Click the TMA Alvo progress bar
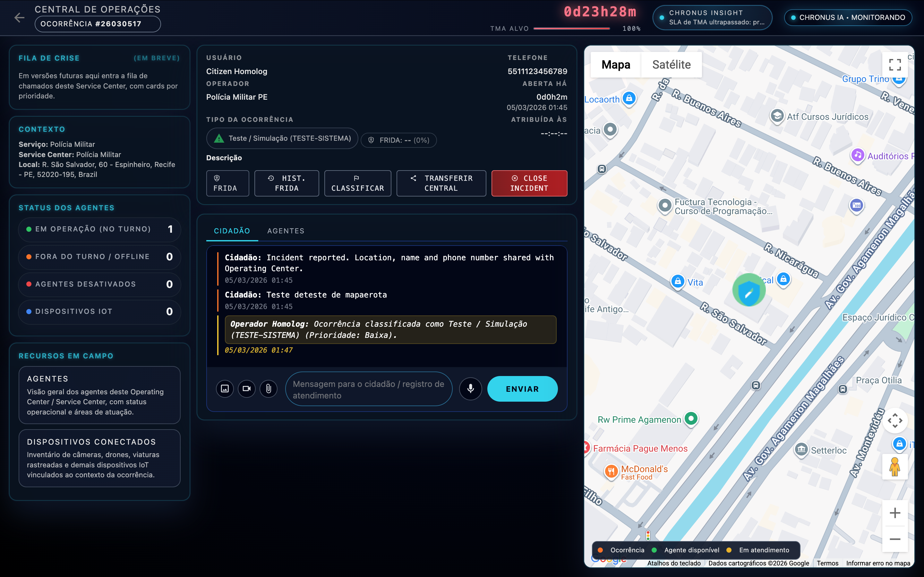 [x=572, y=29]
